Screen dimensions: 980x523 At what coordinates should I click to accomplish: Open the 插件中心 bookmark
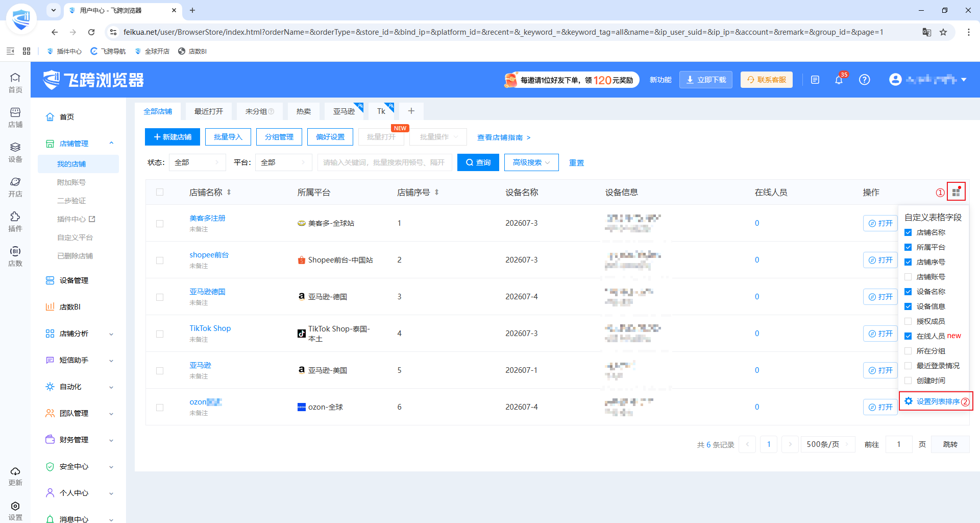(x=64, y=51)
